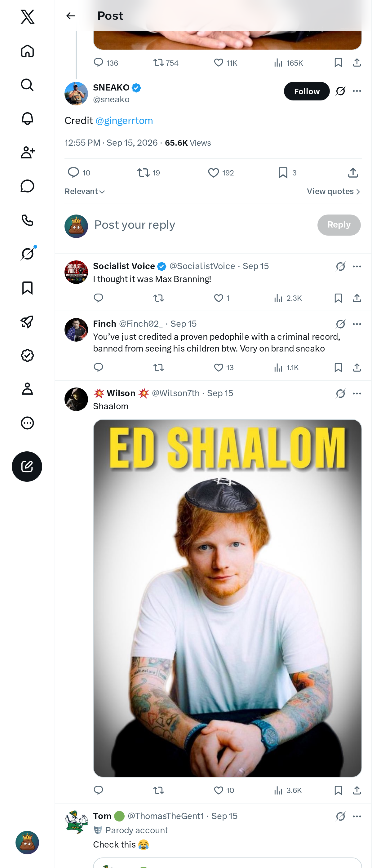The width and height of the screenshot is (372, 868).
Task: Open Bookmarks in left sidebar
Action: click(27, 288)
